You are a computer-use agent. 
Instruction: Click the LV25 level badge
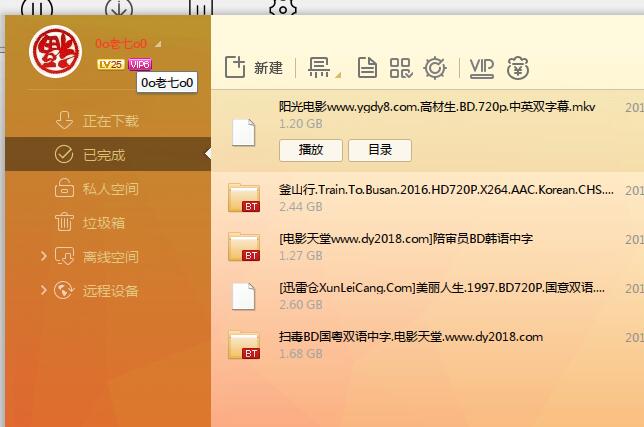pyautogui.click(x=110, y=64)
